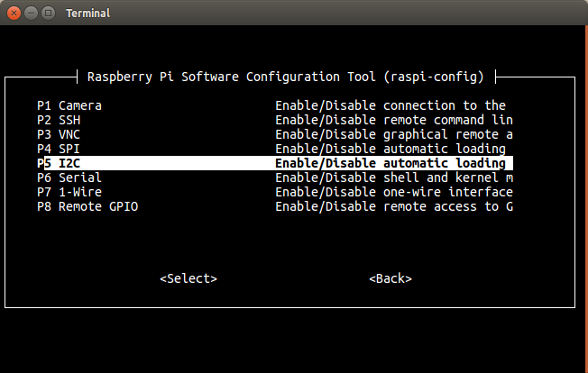This screenshot has width=588, height=373.
Task: Click the highlighted P5 I2C row
Action: 275,163
